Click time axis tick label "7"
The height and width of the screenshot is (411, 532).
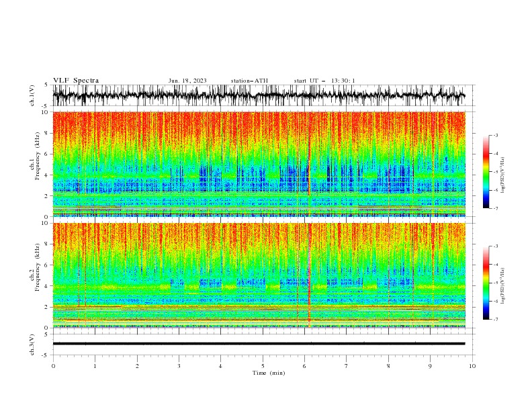347,366
